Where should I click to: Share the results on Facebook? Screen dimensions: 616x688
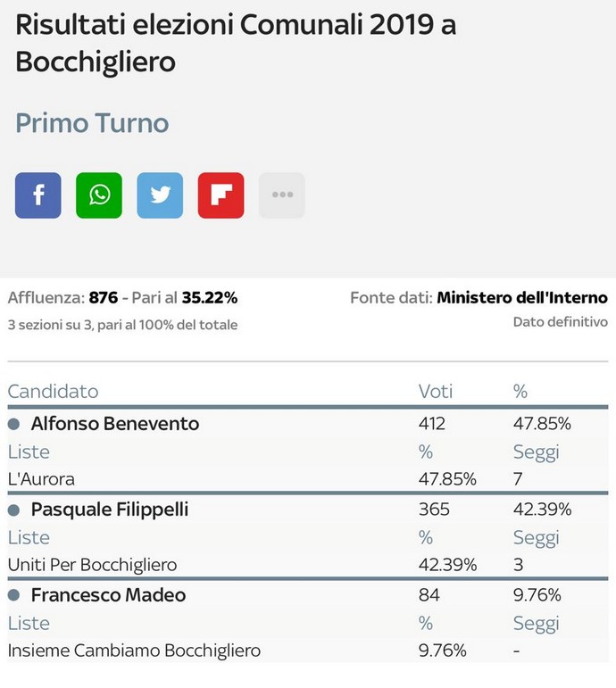[x=38, y=195]
